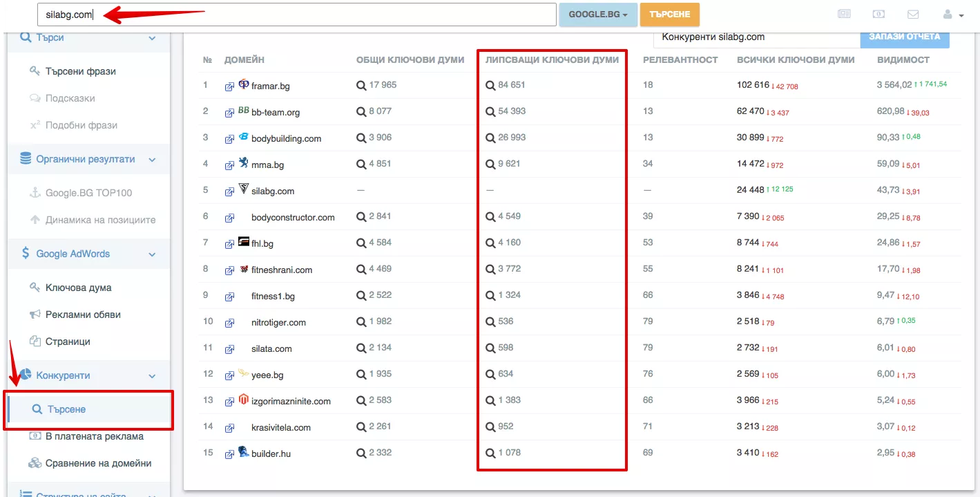The height and width of the screenshot is (497, 980).
Task: Open external link icon for bodybuilding.com
Action: 229,139
